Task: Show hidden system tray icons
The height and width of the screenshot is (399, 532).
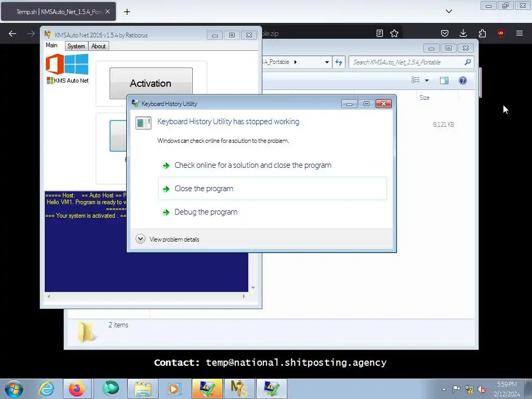Action: [444, 389]
